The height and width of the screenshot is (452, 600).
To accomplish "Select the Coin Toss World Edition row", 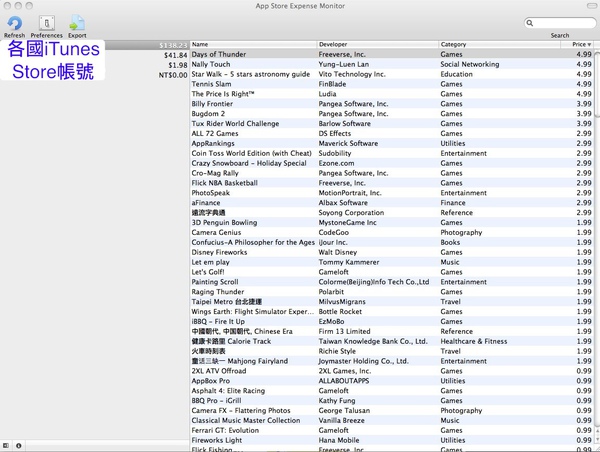I will coord(391,153).
